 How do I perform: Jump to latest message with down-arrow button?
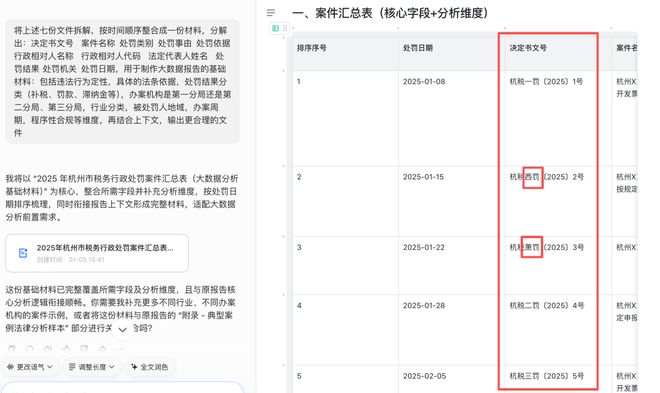click(122, 329)
